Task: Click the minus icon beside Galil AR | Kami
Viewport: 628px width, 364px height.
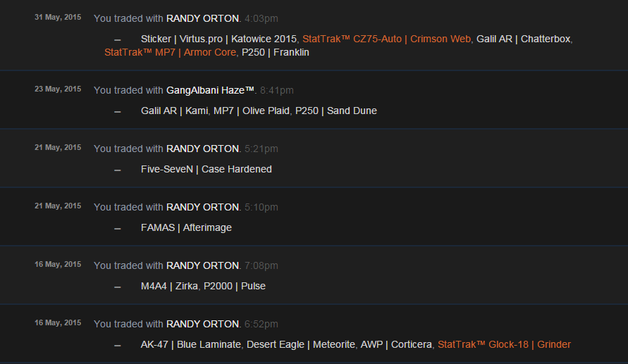Action: 117,111
